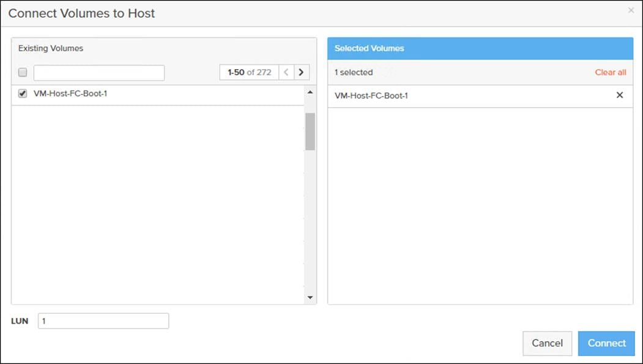The image size is (643, 364).
Task: Click the Clear all link
Action: (610, 72)
